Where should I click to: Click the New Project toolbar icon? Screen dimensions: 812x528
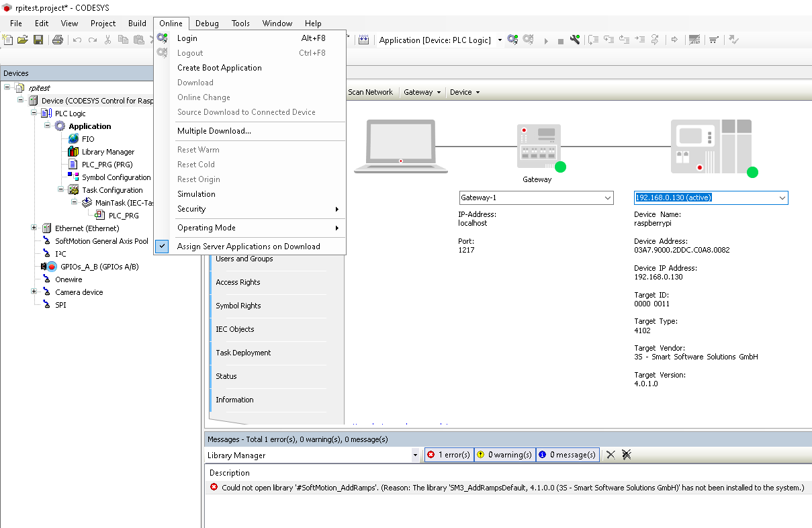point(8,40)
